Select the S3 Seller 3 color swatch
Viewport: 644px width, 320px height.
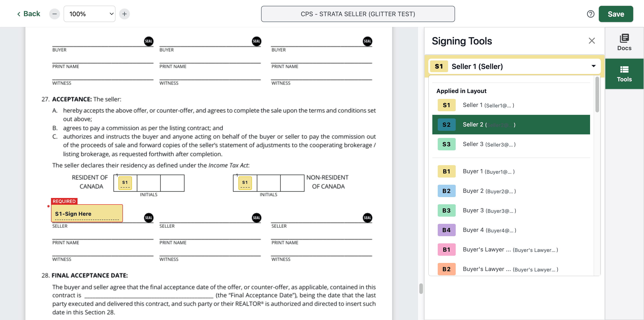(446, 144)
